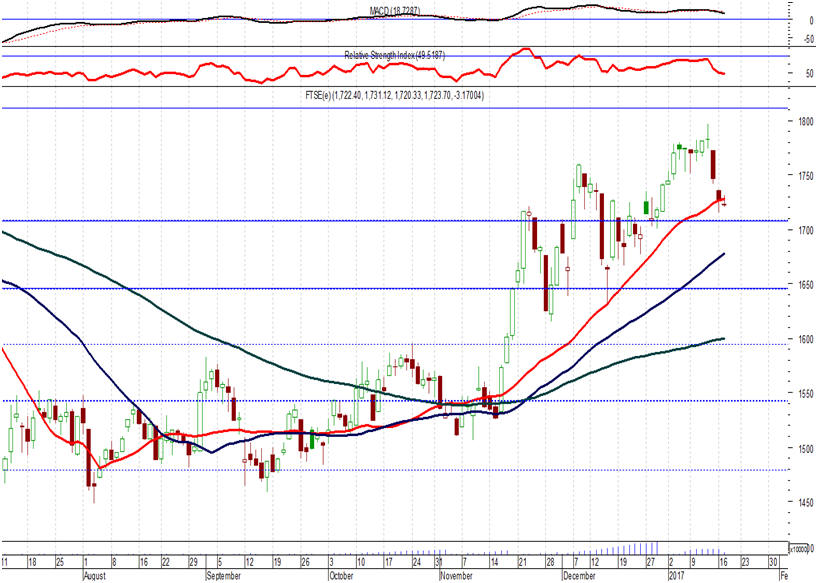Viewport: 818px width, 583px height.
Task: Click date label 27 in December
Action: pyautogui.click(x=650, y=563)
